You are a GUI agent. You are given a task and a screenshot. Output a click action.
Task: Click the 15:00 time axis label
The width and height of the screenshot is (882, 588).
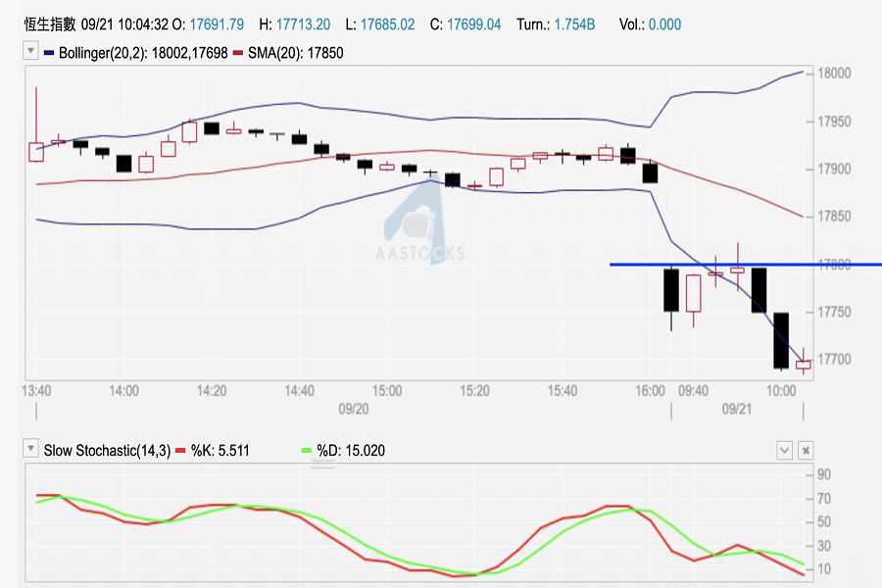(x=387, y=390)
